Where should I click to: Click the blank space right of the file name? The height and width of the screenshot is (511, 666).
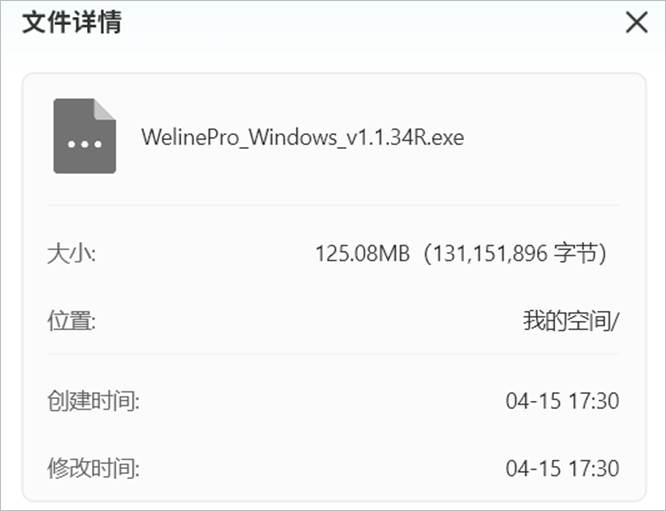545,137
